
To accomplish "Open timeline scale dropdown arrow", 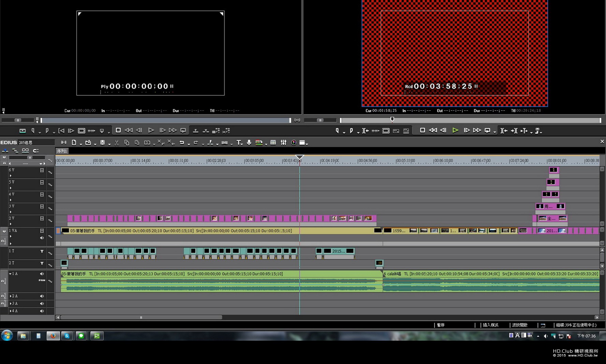I will [x=41, y=164].
